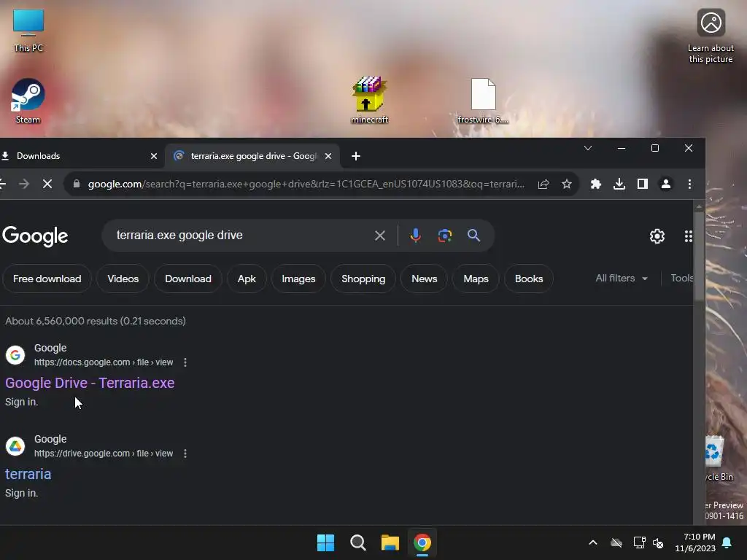747x560 pixels.
Task: Apply the Free download filter
Action: pyautogui.click(x=47, y=279)
